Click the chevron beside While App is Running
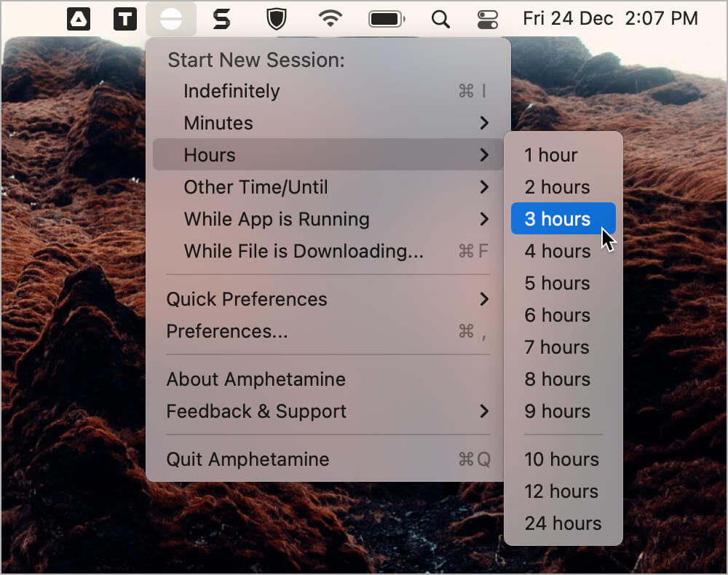Screen dimensions: 728x575 (x=484, y=219)
